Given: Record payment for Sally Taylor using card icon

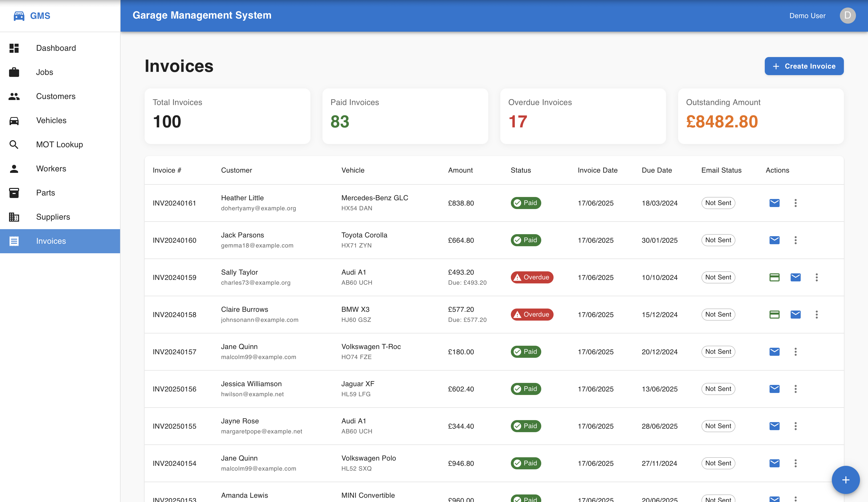Looking at the screenshot, I should coord(774,277).
